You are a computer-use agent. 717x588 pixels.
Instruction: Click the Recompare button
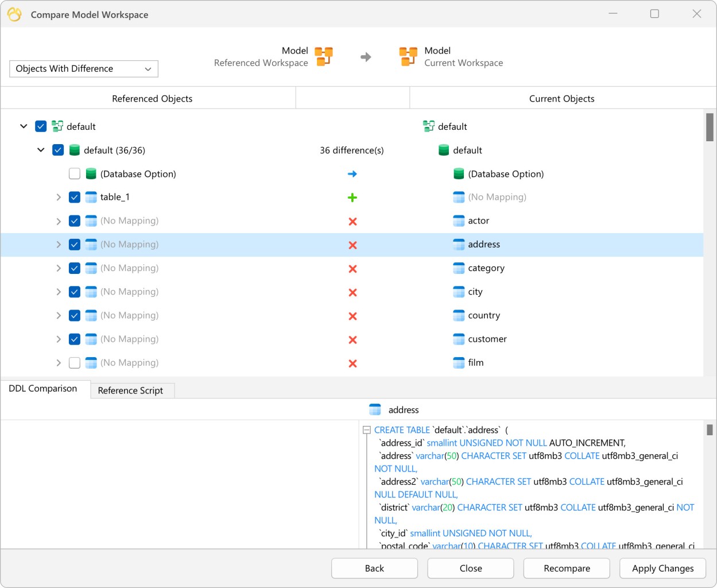tap(567, 568)
